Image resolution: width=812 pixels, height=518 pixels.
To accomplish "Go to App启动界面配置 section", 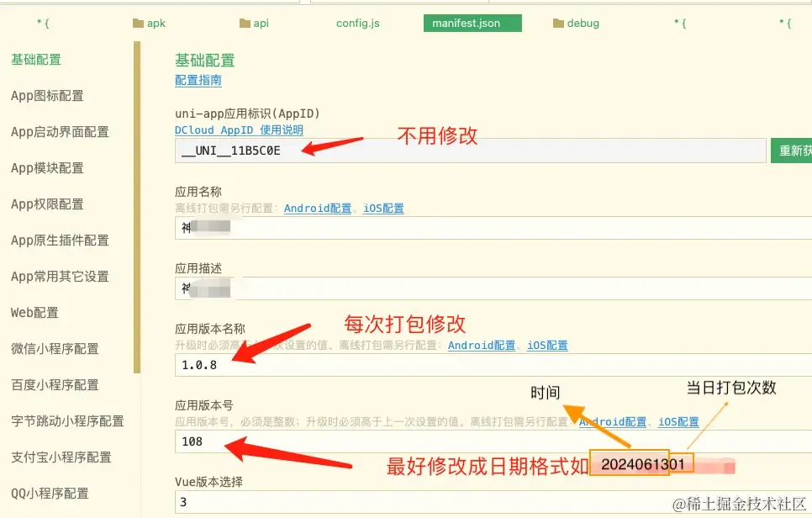I will coord(60,132).
